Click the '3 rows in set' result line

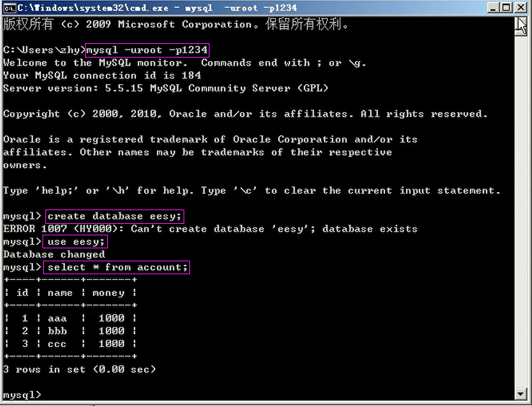79,369
